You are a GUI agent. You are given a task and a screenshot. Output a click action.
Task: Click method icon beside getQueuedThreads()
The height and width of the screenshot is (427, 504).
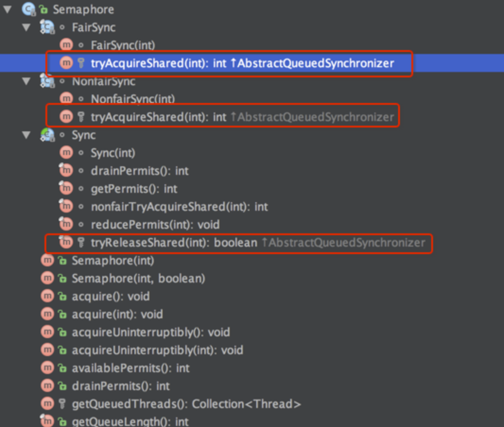47,404
